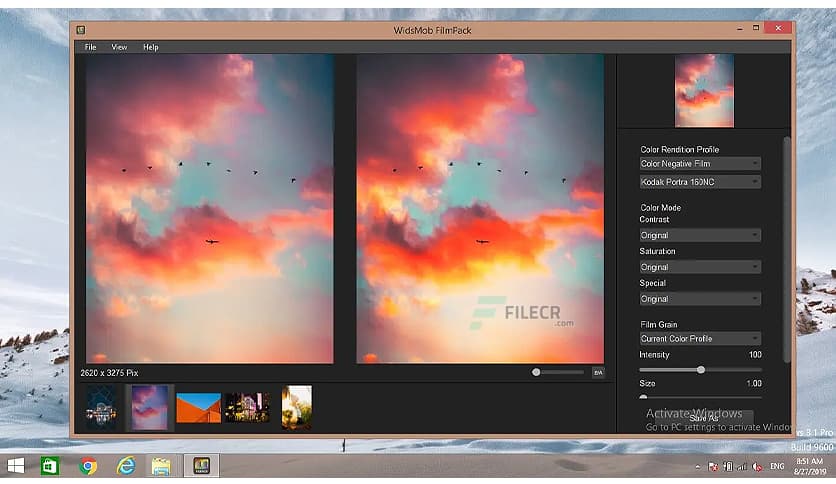Open the Color Negative Film dropdown
Screen dimensions: 836x484
click(x=700, y=164)
